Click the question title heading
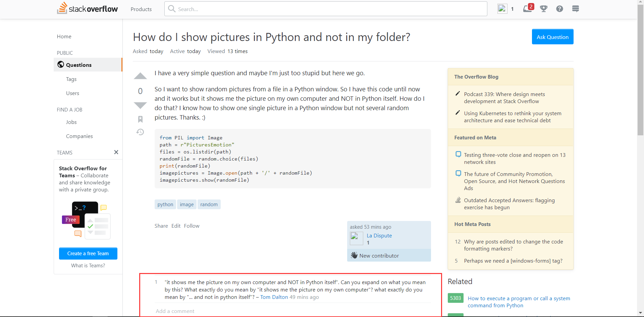 271,37
